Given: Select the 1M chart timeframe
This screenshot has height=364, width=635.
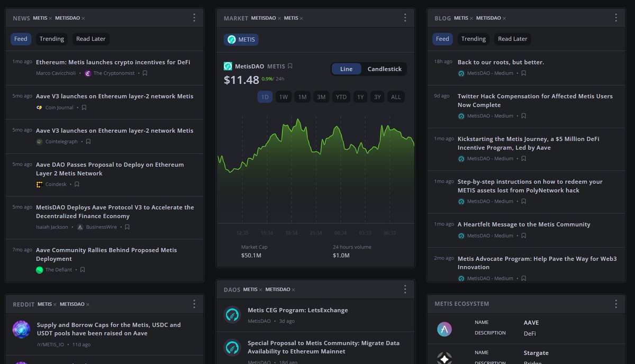Looking at the screenshot, I should point(302,97).
